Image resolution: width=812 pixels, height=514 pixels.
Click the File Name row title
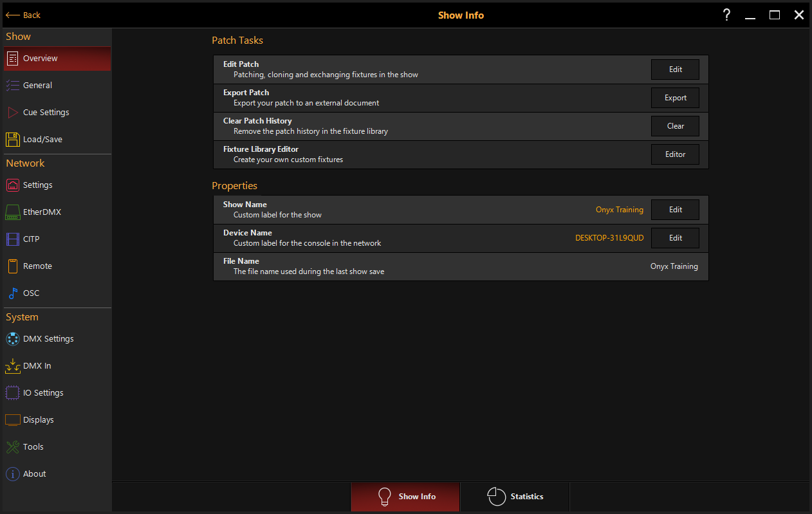click(241, 261)
